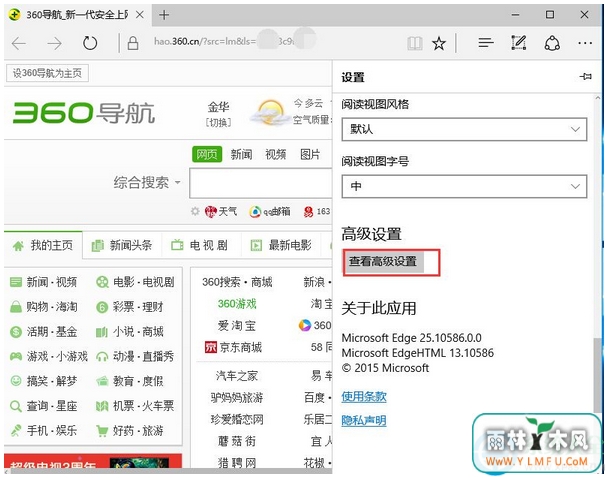
Task: Refresh the page with the reload icon
Action: (x=90, y=43)
